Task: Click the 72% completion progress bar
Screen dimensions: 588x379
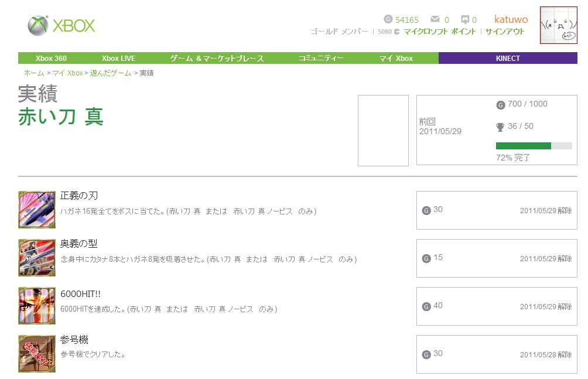Action: click(534, 146)
